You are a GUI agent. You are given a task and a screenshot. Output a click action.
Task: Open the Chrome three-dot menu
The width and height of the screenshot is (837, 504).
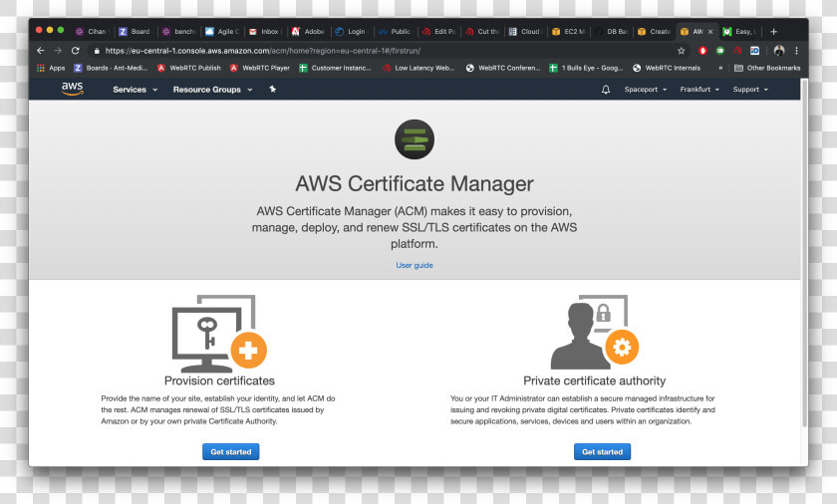(x=796, y=51)
